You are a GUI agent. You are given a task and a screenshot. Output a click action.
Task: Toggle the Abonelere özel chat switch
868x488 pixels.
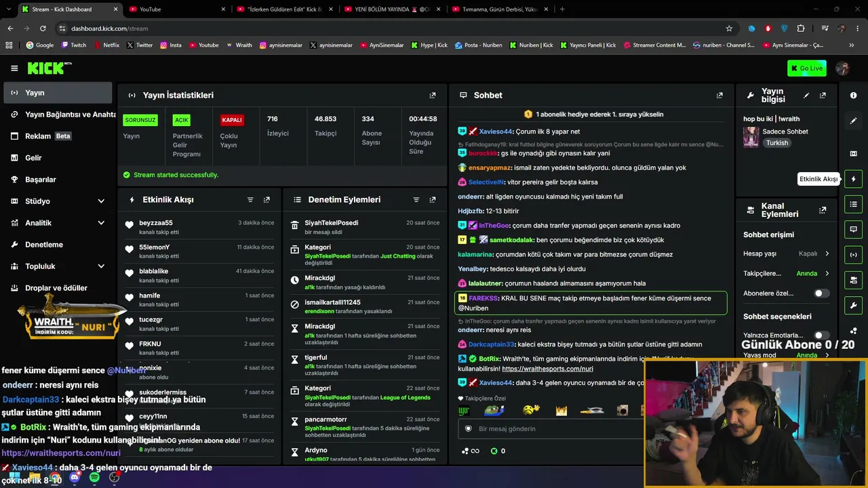pyautogui.click(x=821, y=293)
